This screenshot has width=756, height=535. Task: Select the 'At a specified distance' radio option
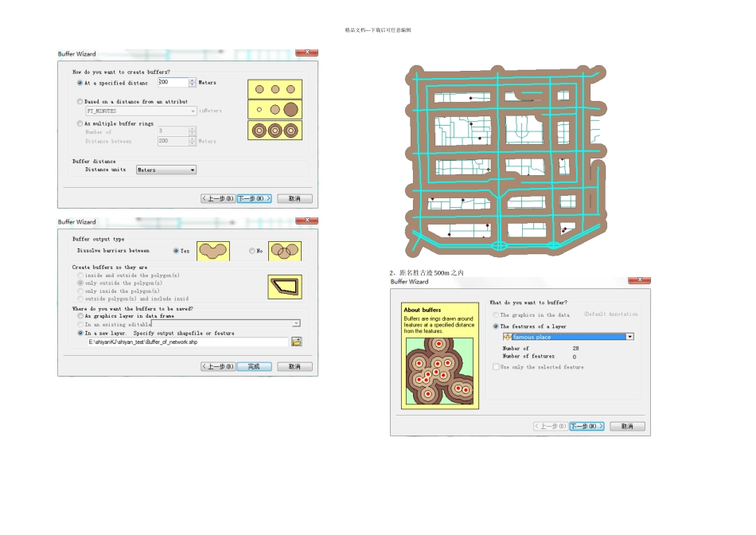tap(80, 83)
